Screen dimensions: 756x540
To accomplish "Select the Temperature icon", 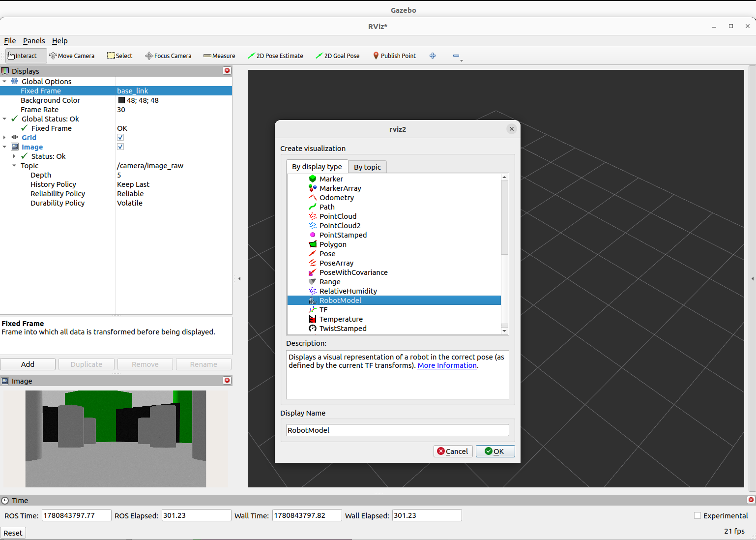I will coord(313,319).
